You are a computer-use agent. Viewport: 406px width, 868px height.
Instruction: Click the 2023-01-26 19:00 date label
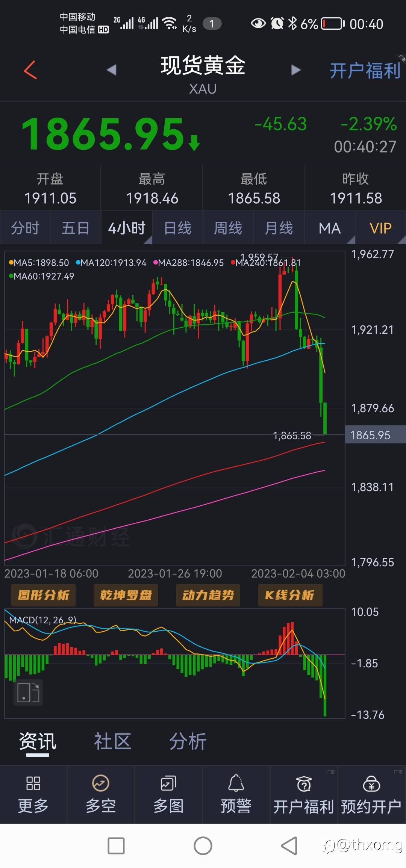(x=175, y=573)
